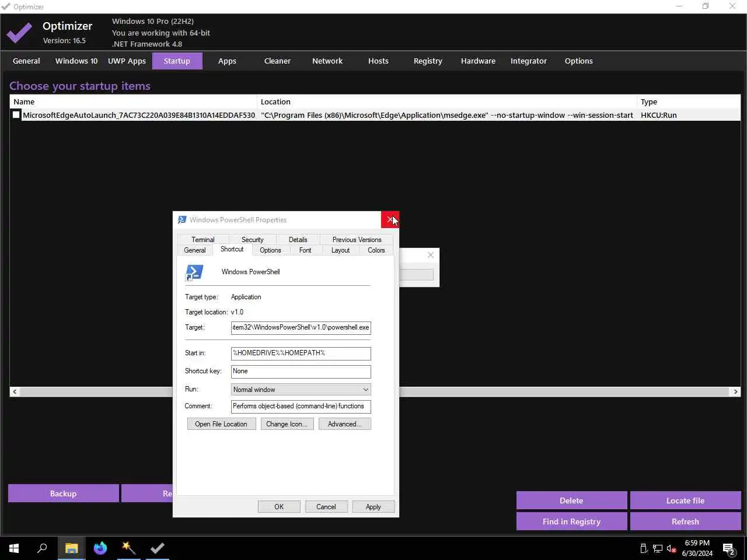Click the Optimizer checkmark logo
Screen dimensions: 747x560
pos(19,33)
